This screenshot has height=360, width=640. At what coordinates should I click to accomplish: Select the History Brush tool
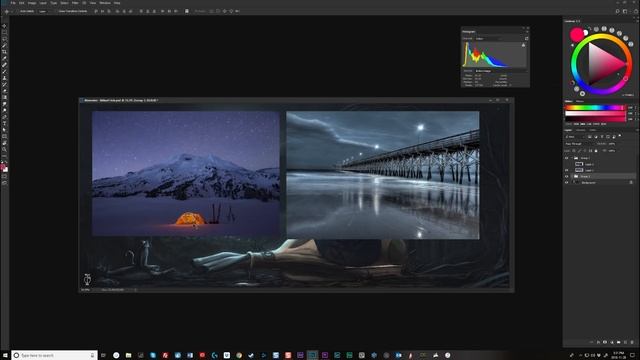[4, 84]
